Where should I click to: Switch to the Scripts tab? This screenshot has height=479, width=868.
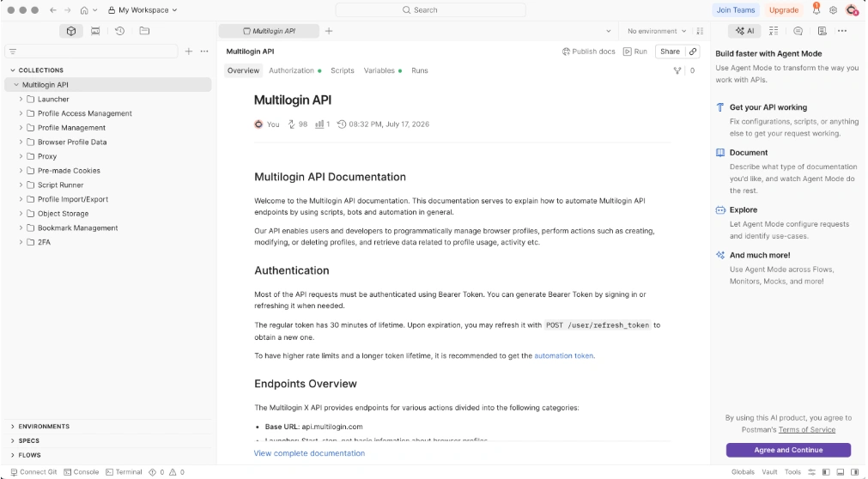point(342,70)
